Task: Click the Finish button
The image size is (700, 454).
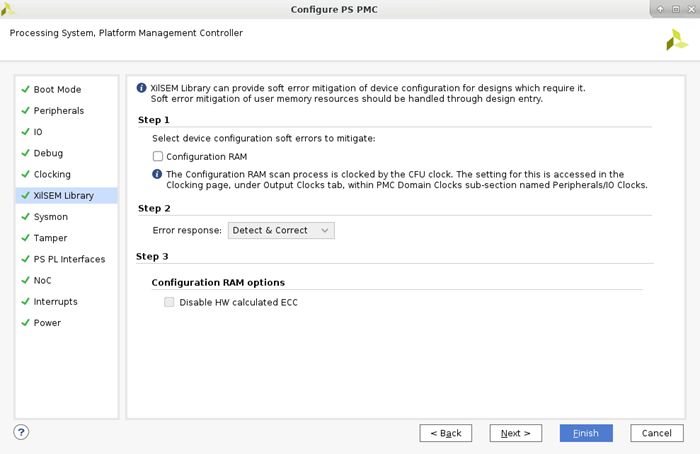Action: (586, 433)
